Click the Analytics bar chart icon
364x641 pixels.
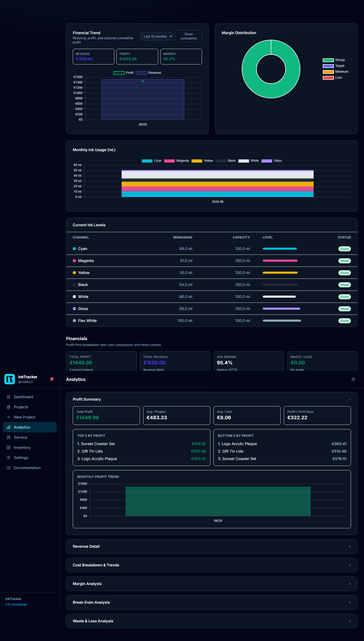tap(9, 427)
